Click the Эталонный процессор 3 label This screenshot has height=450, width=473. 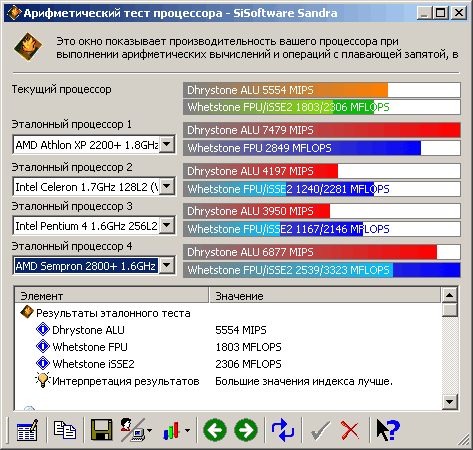tap(72, 206)
